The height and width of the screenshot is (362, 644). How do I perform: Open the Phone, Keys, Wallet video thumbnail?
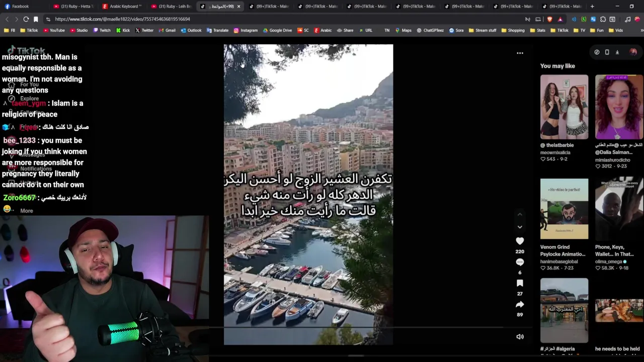coord(619,209)
